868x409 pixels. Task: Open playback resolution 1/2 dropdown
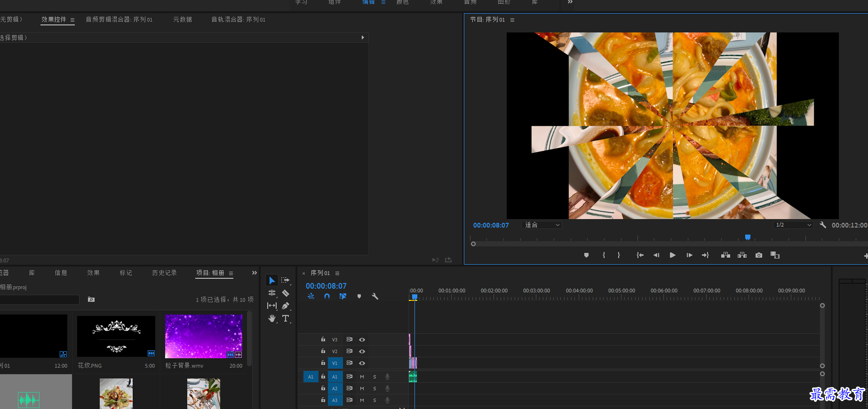click(x=793, y=225)
